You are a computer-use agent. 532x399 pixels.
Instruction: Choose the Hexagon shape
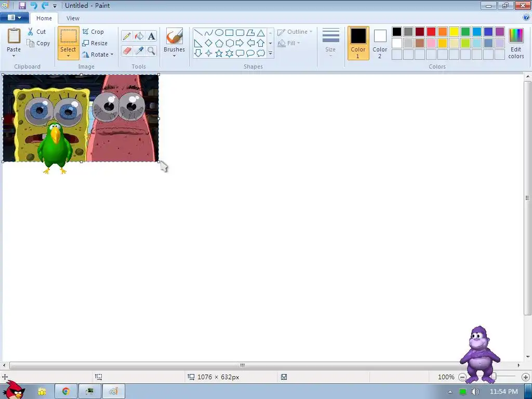click(230, 43)
